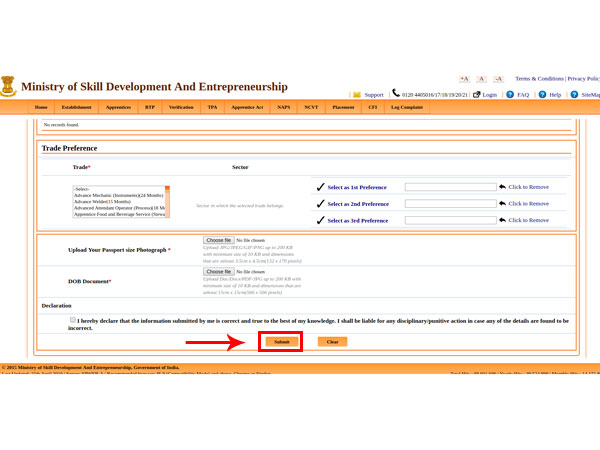Open the Terms & Conditions link
The width and height of the screenshot is (600, 450).
[539, 78]
